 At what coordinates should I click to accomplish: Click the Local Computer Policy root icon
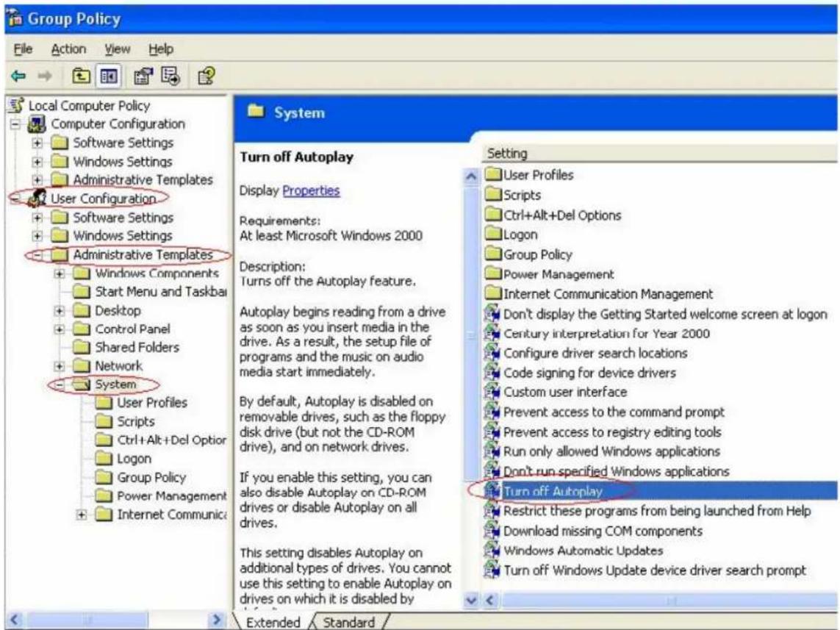15,105
